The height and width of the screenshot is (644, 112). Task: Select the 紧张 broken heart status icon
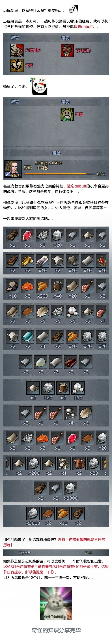(x=17, y=65)
